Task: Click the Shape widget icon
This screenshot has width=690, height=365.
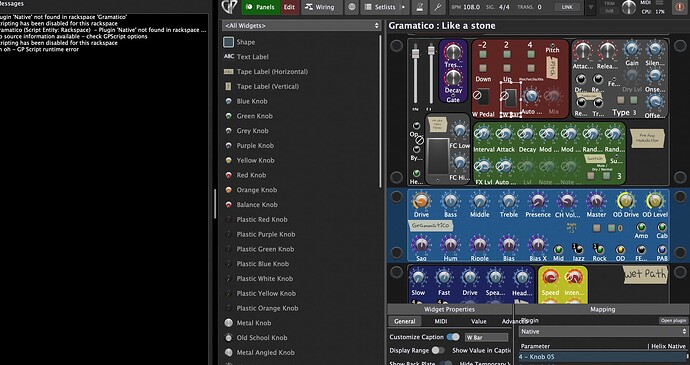Action: [x=228, y=42]
